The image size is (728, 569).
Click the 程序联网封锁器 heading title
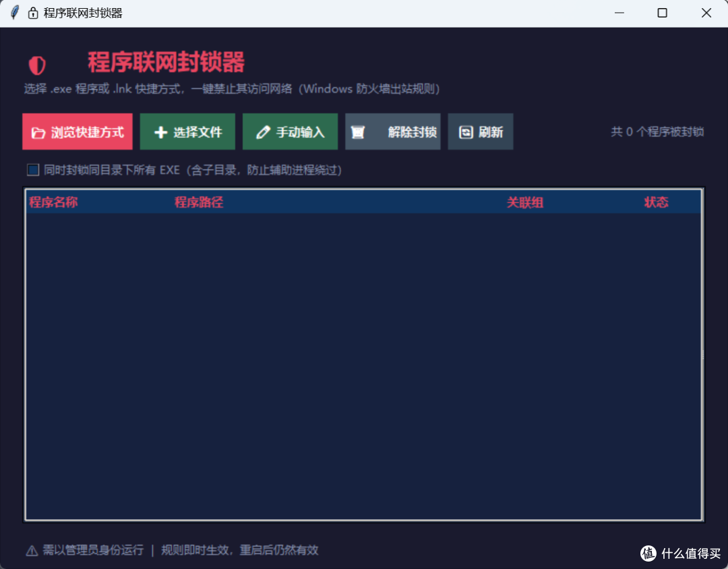(166, 62)
